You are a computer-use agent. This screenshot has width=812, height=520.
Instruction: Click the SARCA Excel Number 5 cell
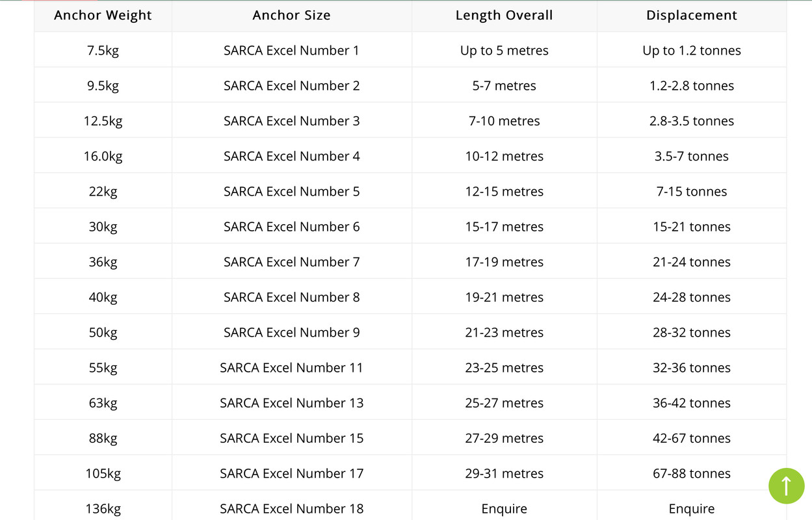[x=292, y=191]
